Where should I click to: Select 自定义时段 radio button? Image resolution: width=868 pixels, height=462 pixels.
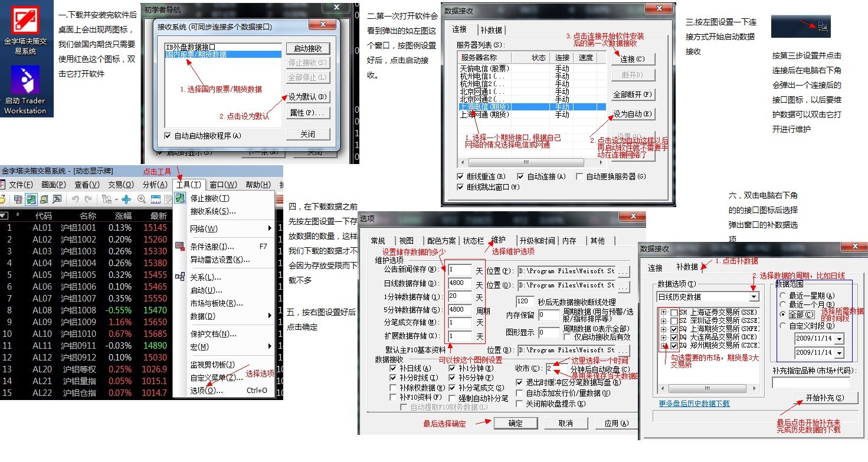(x=784, y=326)
